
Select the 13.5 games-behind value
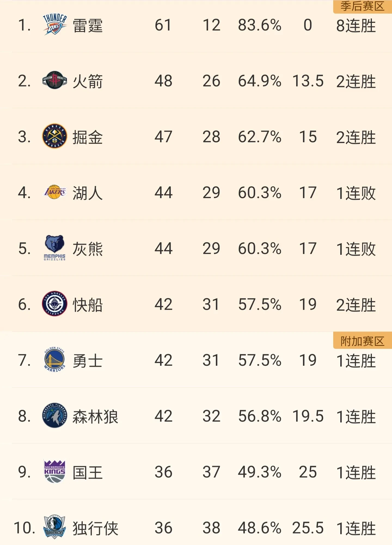click(x=308, y=81)
